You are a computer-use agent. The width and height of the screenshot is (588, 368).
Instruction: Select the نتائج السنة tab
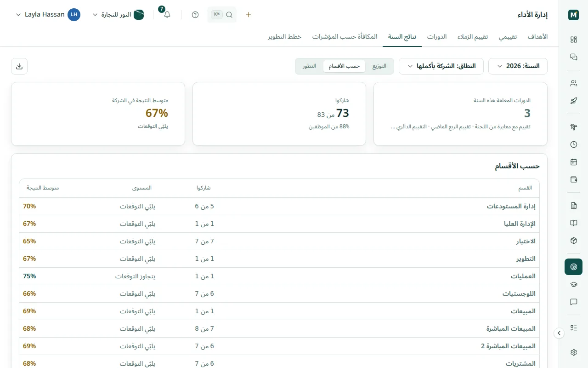point(402,37)
